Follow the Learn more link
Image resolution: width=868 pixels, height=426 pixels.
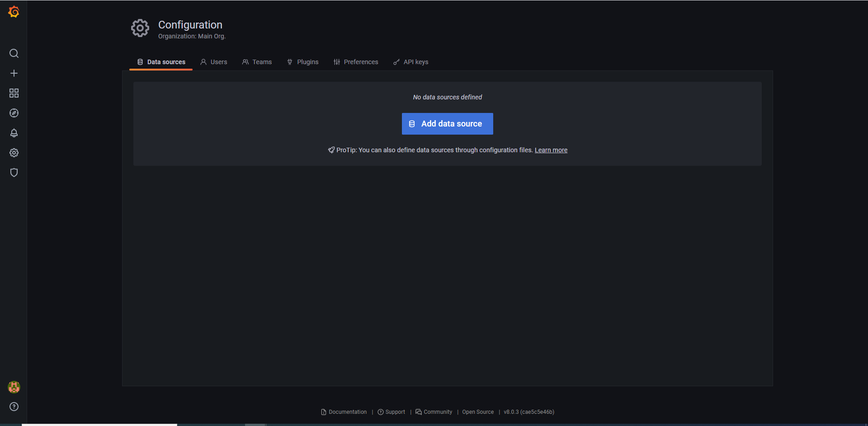click(x=551, y=150)
